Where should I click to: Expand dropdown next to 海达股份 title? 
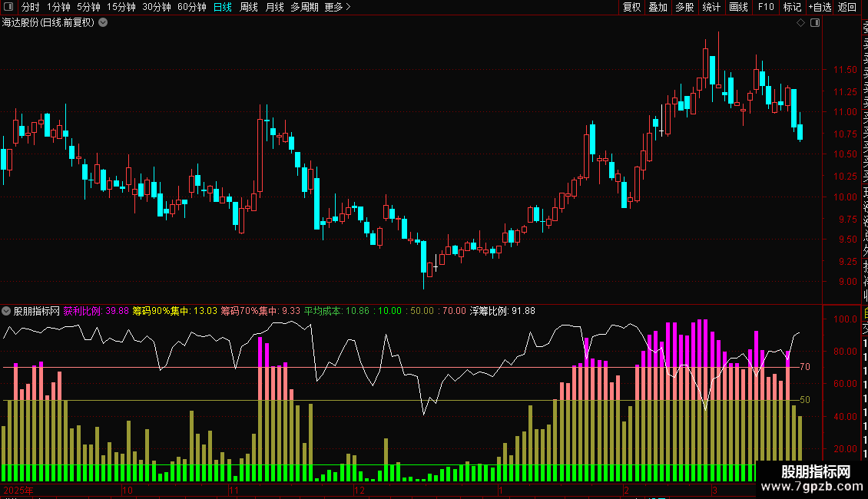point(103,23)
